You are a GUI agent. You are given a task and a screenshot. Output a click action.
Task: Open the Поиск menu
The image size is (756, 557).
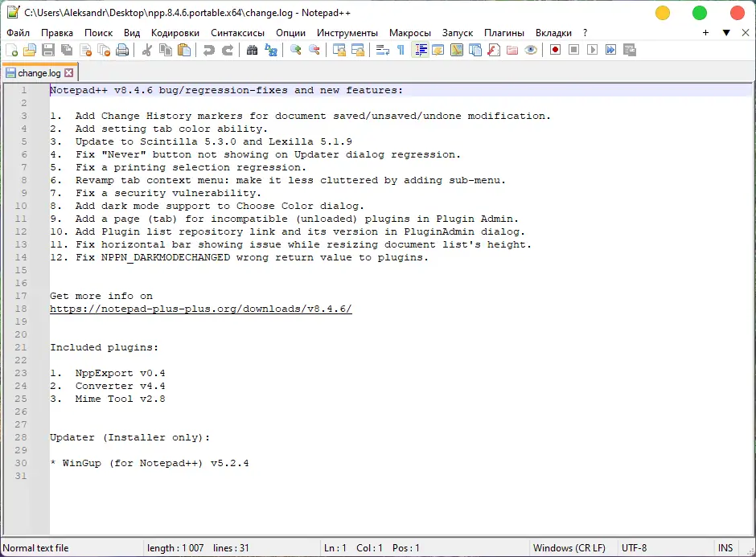[x=98, y=33]
